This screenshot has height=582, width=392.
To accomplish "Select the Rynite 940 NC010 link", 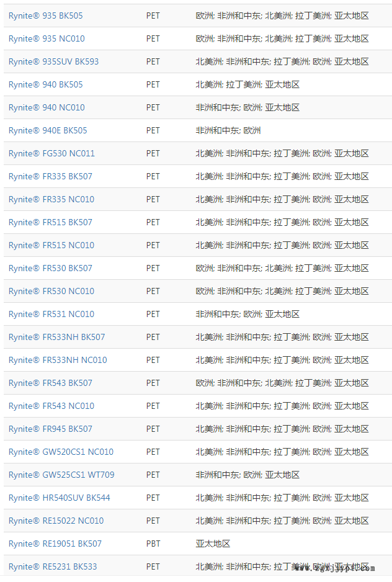I will tap(47, 107).
